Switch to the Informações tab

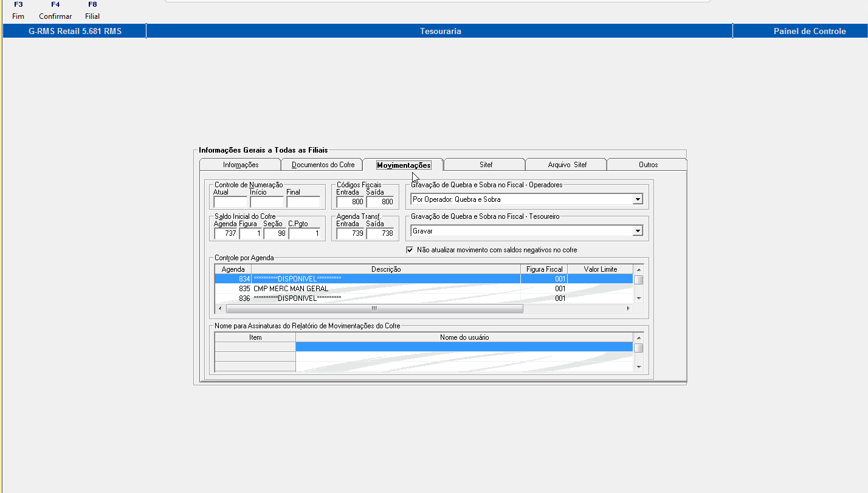(240, 165)
